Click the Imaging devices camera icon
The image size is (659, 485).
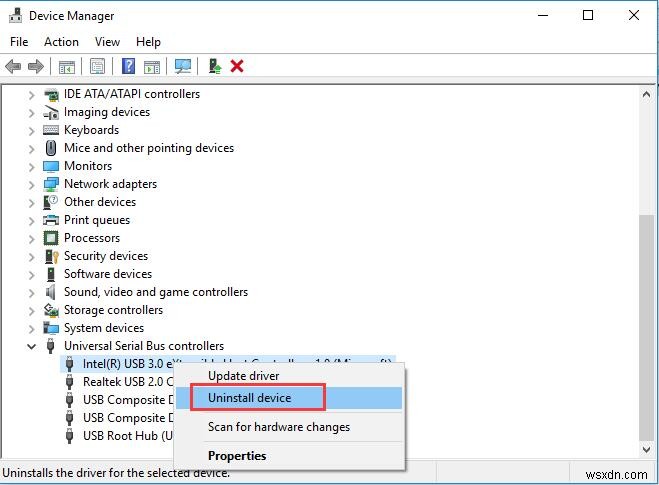point(51,112)
